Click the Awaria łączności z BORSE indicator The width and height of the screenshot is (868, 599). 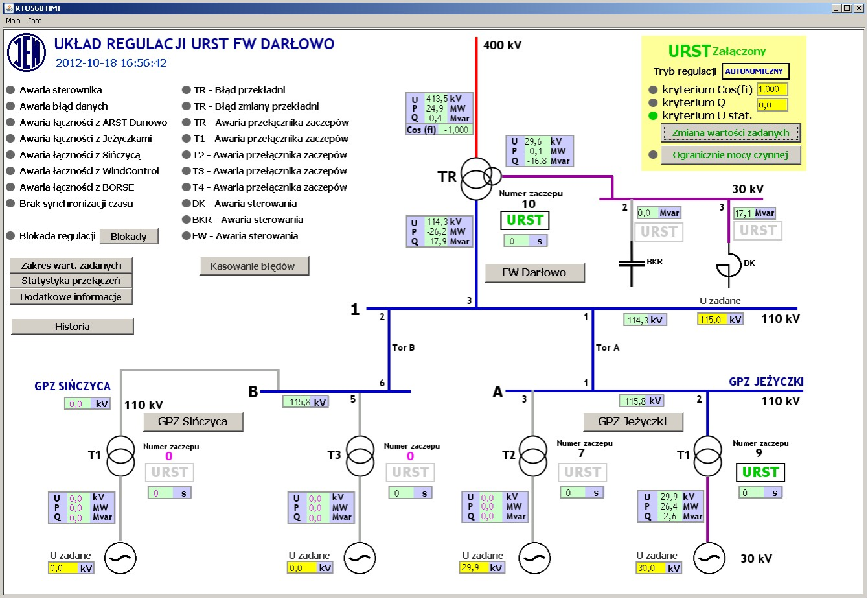(10, 187)
